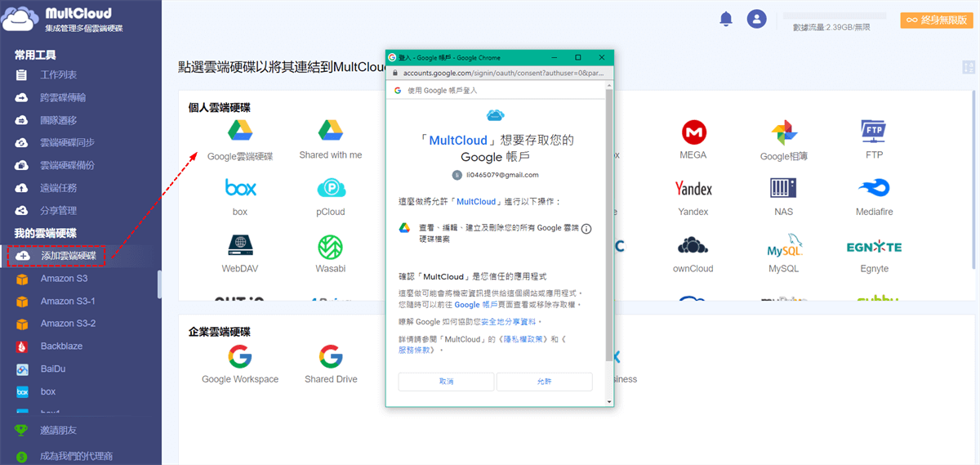Select Wasabi storage icon
Screen dimensions: 980x465
click(331, 246)
